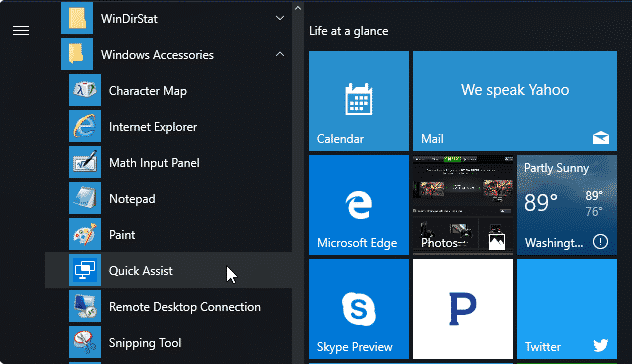The image size is (632, 364).
Task: Click the We speak Yahoo text
Action: [x=515, y=90]
